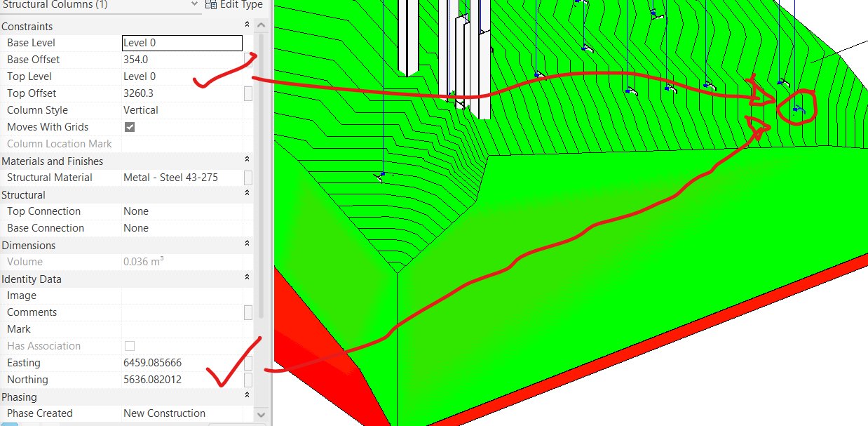Click the small button beside Structural Material value
Viewport: 868px width, 426px height.
(x=248, y=178)
